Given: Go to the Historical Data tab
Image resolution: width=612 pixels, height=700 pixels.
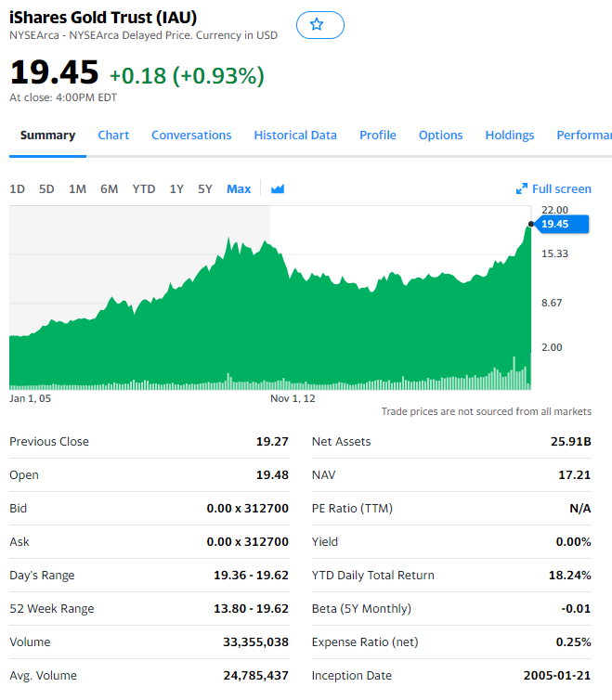Looking at the screenshot, I should tap(295, 136).
